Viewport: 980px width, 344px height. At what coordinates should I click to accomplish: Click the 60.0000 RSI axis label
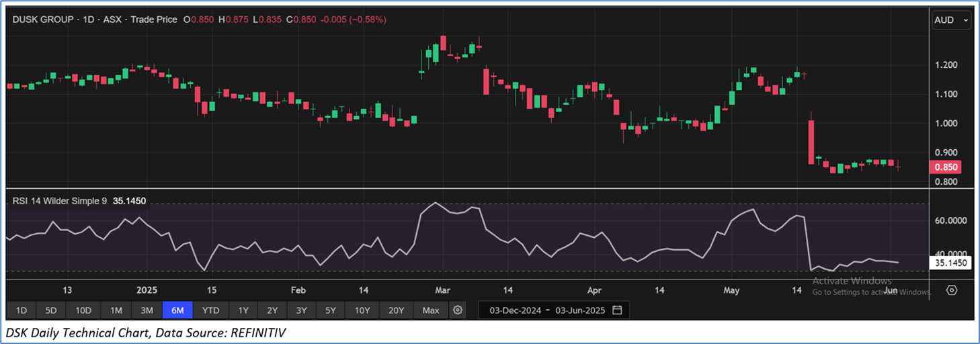pos(951,221)
